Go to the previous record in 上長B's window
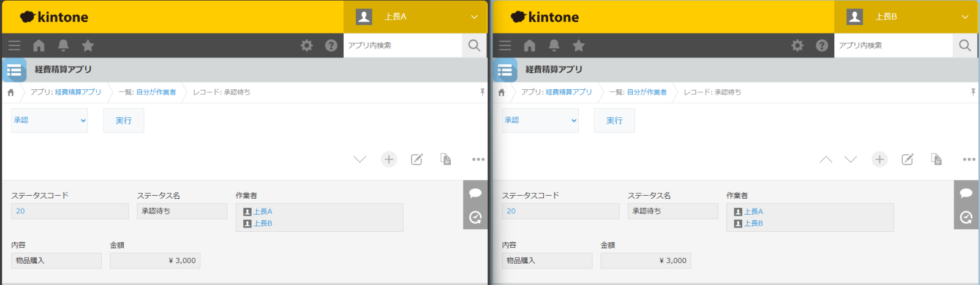 [x=826, y=159]
